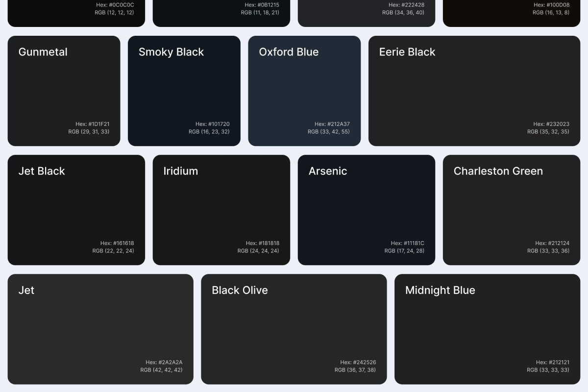
Task: Click the Smoky Black color card
Action: tap(184, 91)
